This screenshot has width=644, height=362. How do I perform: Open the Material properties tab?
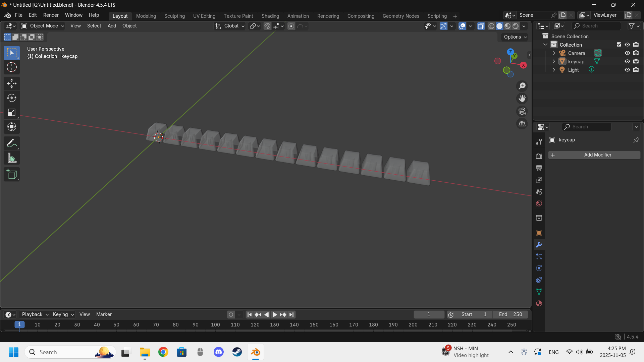(x=539, y=303)
